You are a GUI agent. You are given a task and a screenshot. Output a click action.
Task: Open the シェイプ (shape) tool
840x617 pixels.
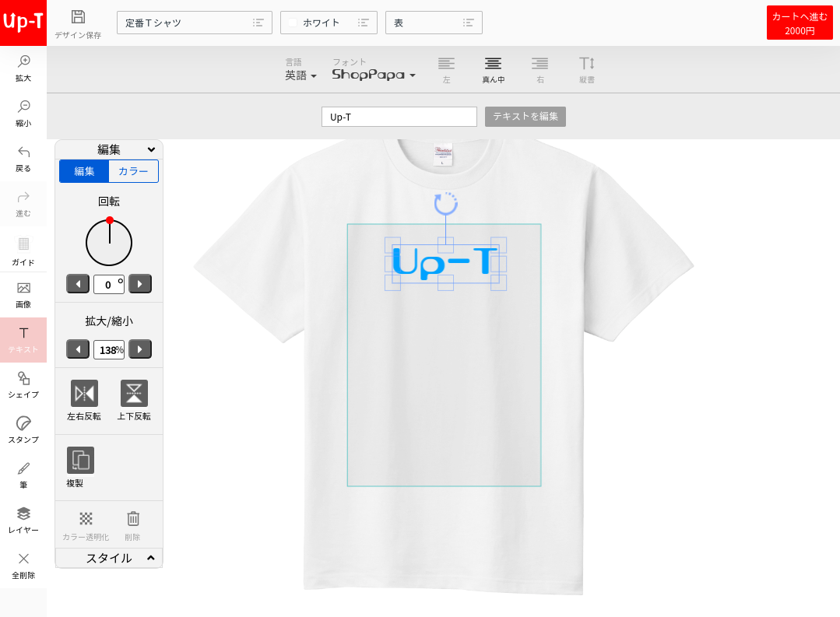click(x=23, y=384)
